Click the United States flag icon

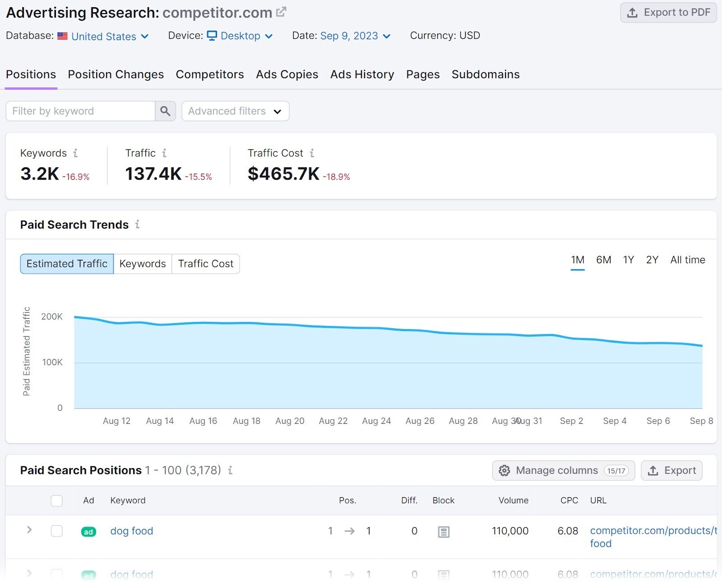pos(62,36)
